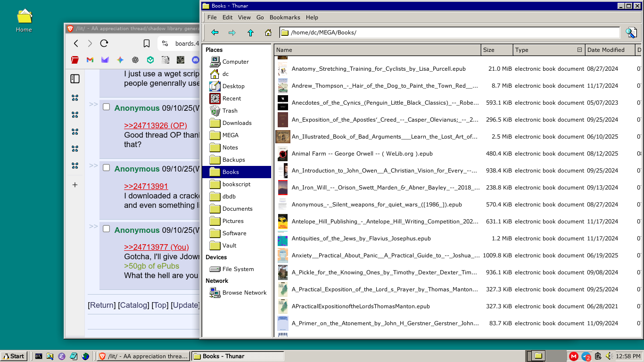Viewport: 644px width, 362px height.
Task: Open the Go menu in Thunar
Action: click(260, 17)
